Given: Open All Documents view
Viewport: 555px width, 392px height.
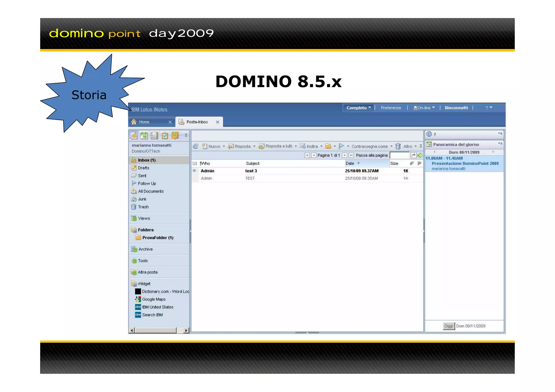Looking at the screenshot, I should tap(151, 191).
